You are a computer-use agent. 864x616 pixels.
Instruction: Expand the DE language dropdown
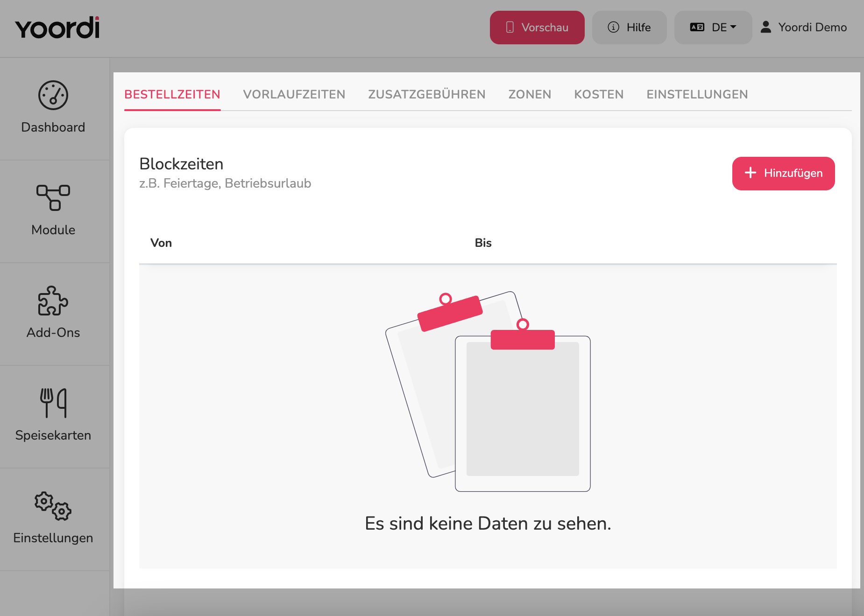point(713,28)
